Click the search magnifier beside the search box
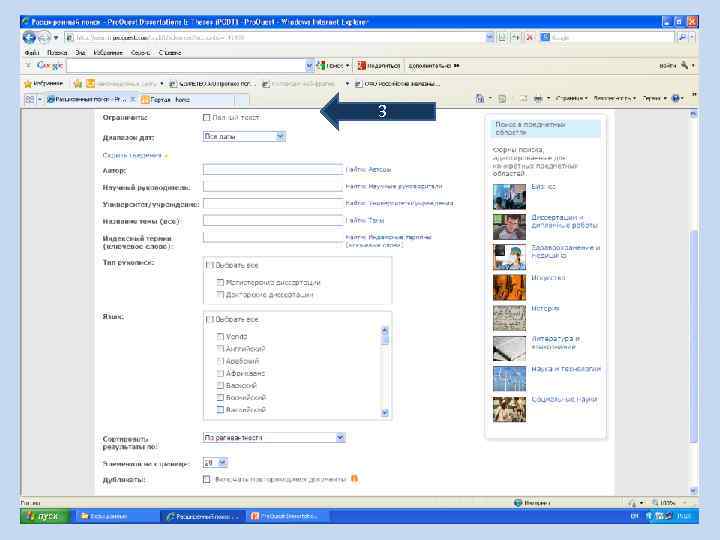Viewport: 720px width, 540px height. (683, 37)
